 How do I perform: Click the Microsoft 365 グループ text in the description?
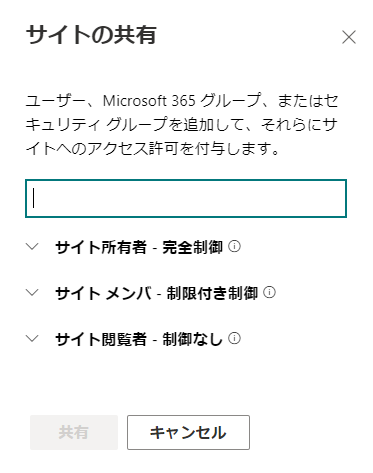[182, 101]
